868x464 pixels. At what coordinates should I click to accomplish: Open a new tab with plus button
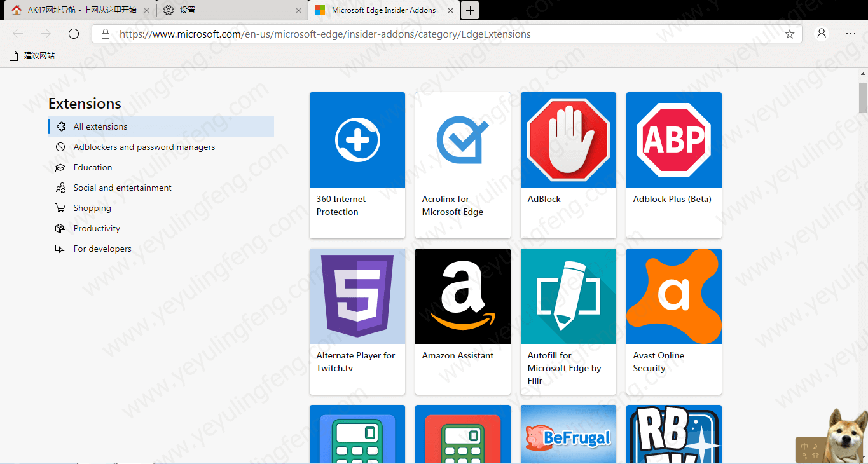click(470, 10)
